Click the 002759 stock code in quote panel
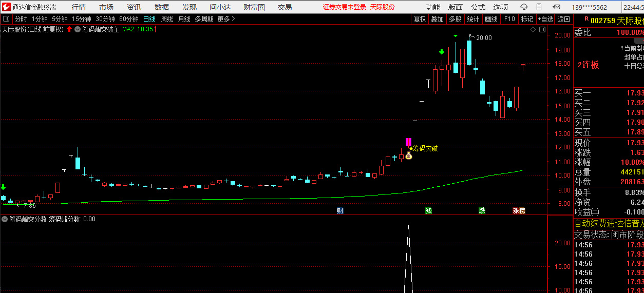Screen dimensions: 644x293 (x=603, y=21)
